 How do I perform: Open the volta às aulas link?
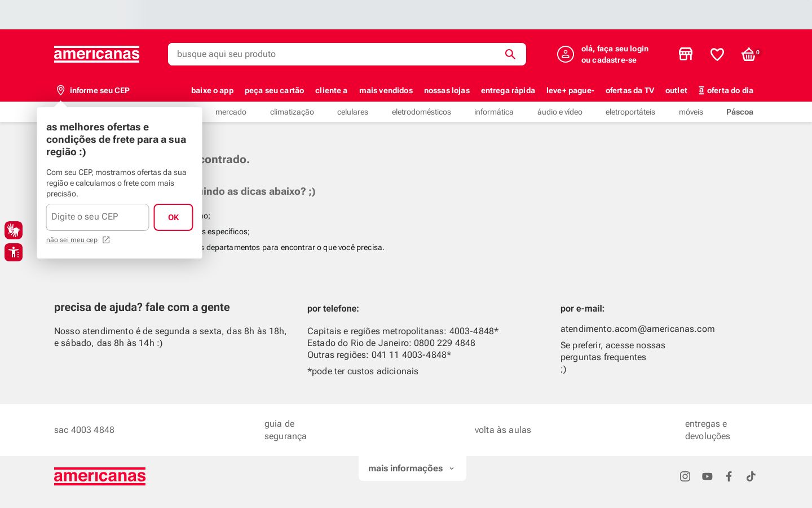(503, 430)
